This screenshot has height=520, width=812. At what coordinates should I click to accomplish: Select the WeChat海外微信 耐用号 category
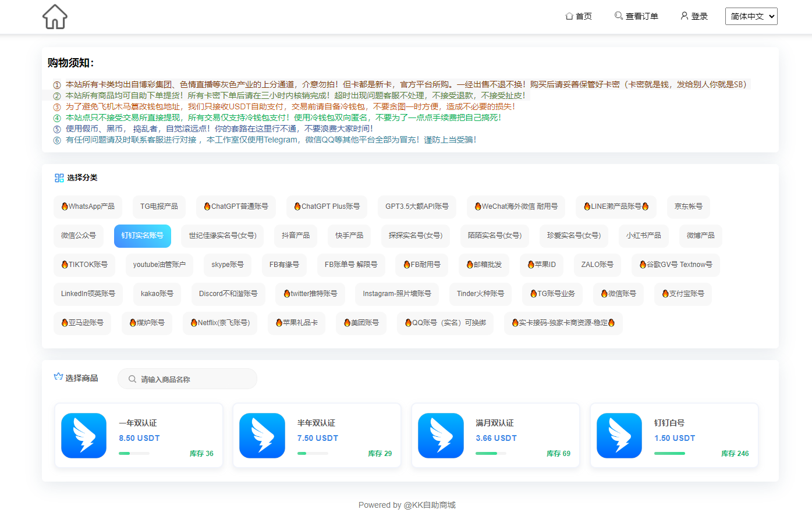[x=516, y=206]
